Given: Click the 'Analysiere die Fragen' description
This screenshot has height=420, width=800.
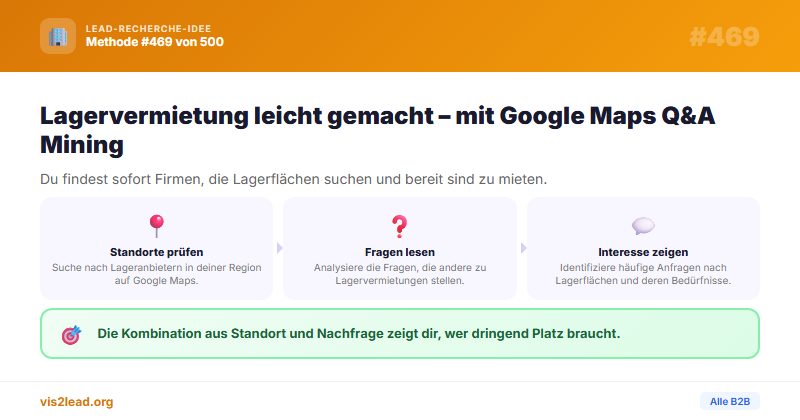Looking at the screenshot, I should [400, 274].
